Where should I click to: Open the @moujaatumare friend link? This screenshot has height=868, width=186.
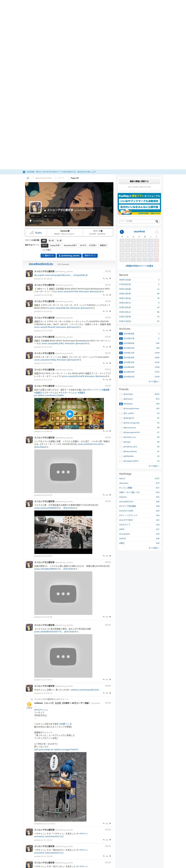point(131,408)
